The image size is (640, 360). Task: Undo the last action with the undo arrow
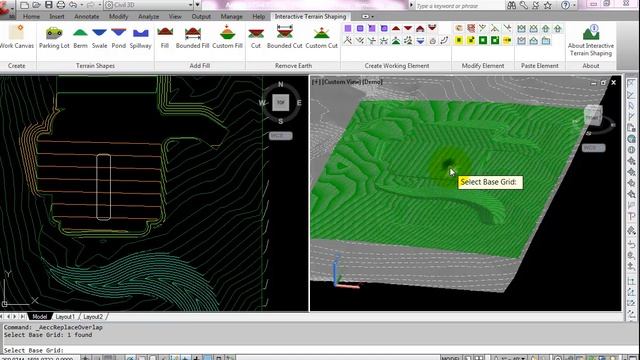click(x=73, y=5)
